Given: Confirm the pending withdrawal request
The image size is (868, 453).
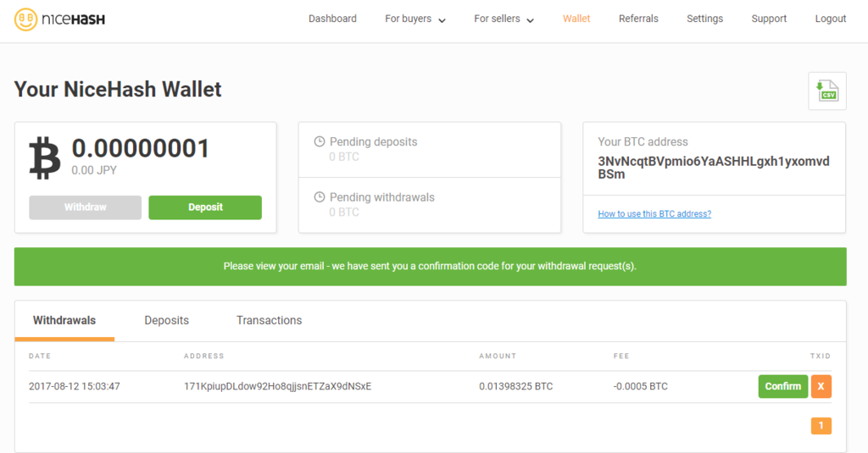Looking at the screenshot, I should coord(782,386).
